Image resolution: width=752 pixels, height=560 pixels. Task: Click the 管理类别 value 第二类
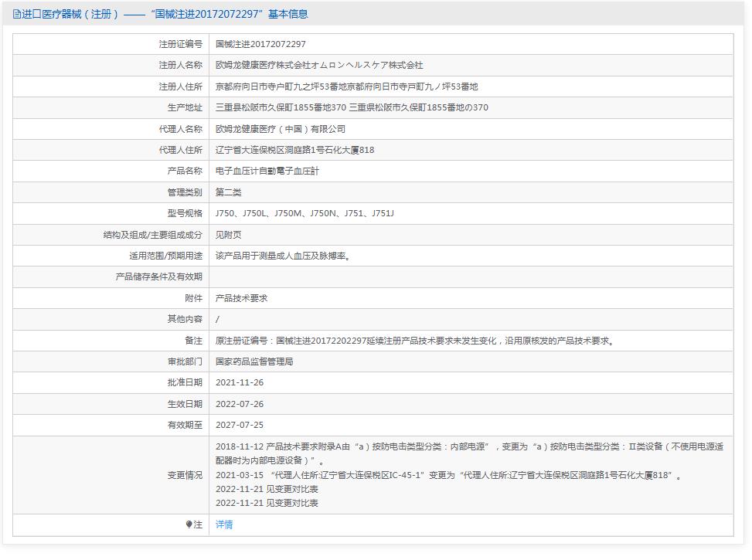pyautogui.click(x=229, y=192)
